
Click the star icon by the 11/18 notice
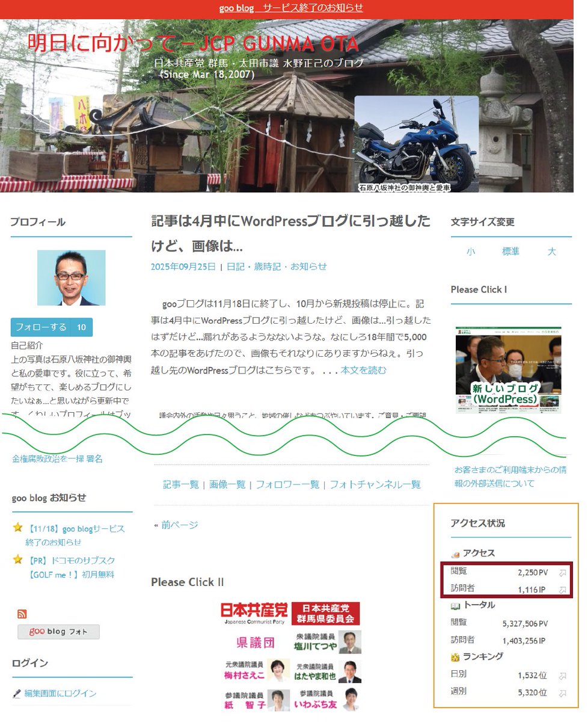16,528
